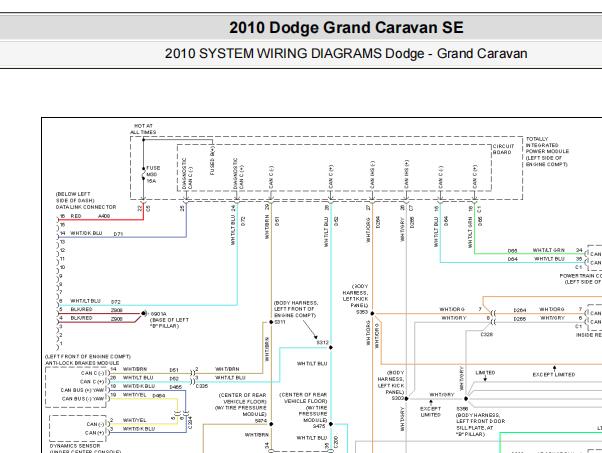This screenshot has height=453, width=602.
Task: Click the 'S386' splice label
Action: [462, 409]
